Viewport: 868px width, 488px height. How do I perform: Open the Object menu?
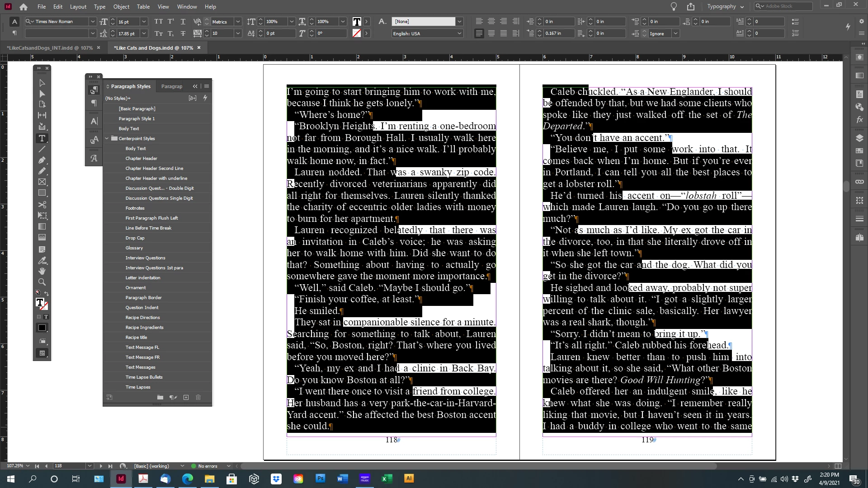pyautogui.click(x=121, y=6)
